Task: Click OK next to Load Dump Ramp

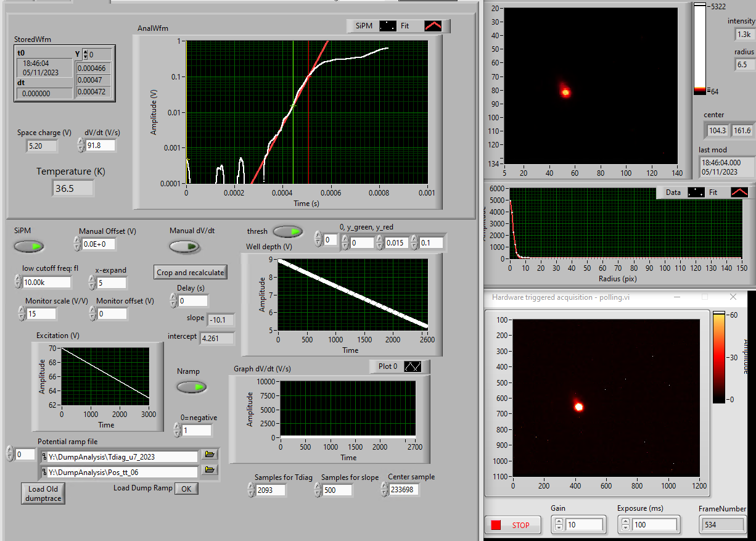Action: click(186, 489)
